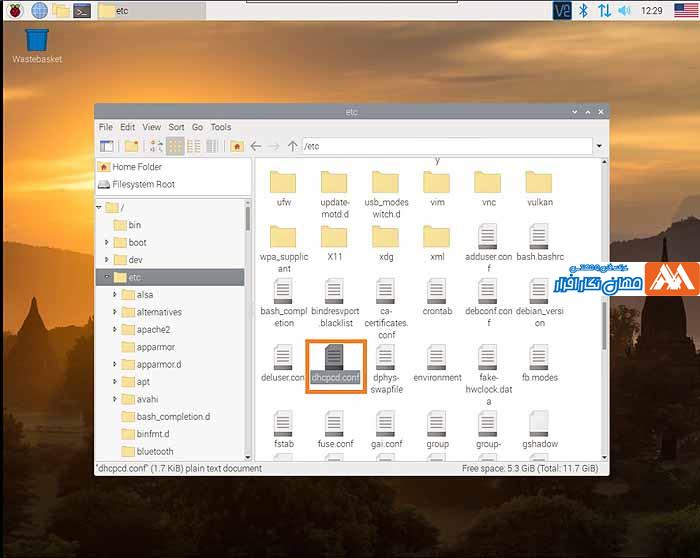
Task: Launch the web browser from the taskbar
Action: (39, 11)
